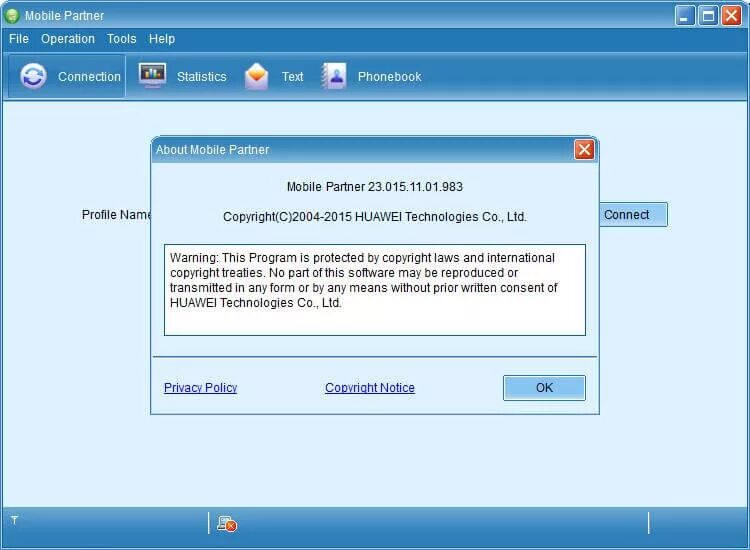Viewport: 750px width, 550px height.
Task: Open the Phonebook contact icon
Action: point(334,76)
